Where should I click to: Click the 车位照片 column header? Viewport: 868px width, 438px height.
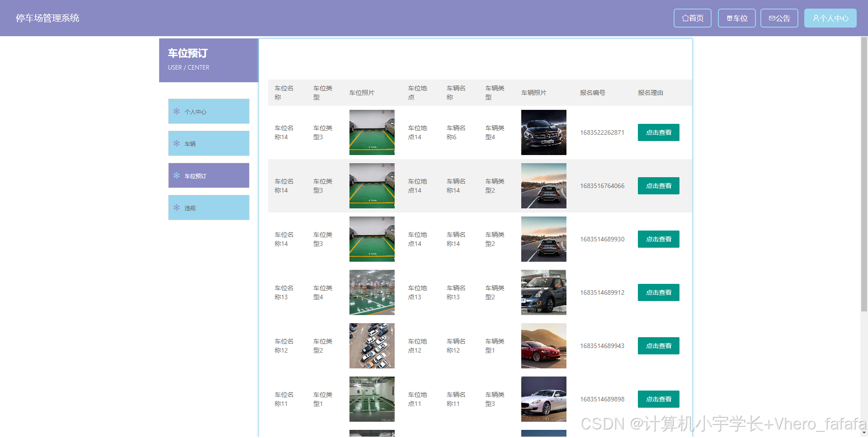(x=362, y=93)
